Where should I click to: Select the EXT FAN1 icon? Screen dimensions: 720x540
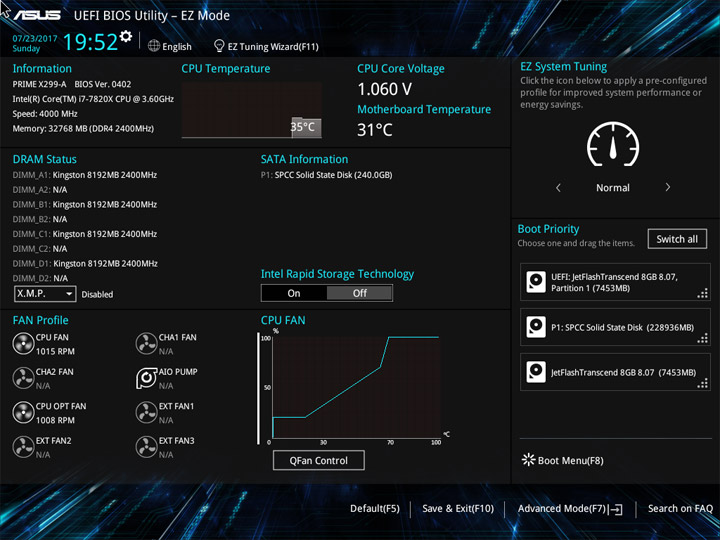click(146, 412)
